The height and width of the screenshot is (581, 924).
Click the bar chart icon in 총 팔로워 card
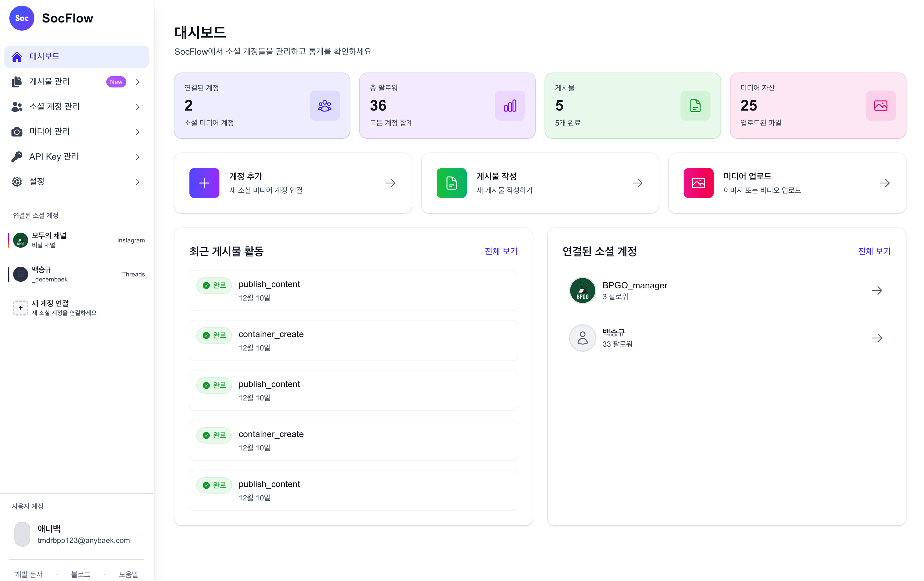[x=510, y=106]
